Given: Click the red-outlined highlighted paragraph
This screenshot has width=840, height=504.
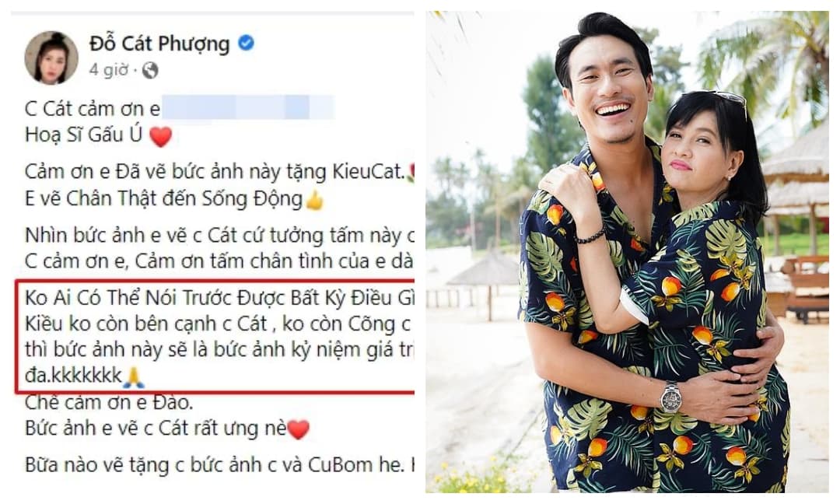Looking at the screenshot, I should tap(215, 336).
